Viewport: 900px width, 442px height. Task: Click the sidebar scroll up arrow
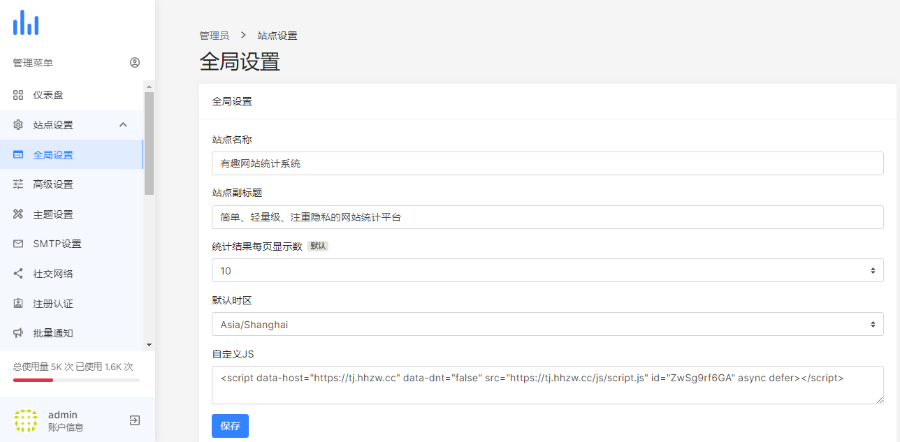tap(149, 87)
